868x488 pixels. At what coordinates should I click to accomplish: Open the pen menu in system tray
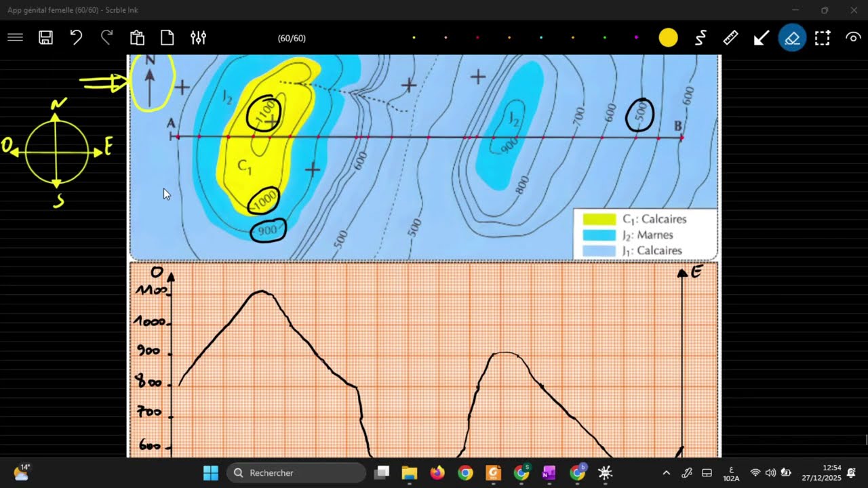coord(686,472)
